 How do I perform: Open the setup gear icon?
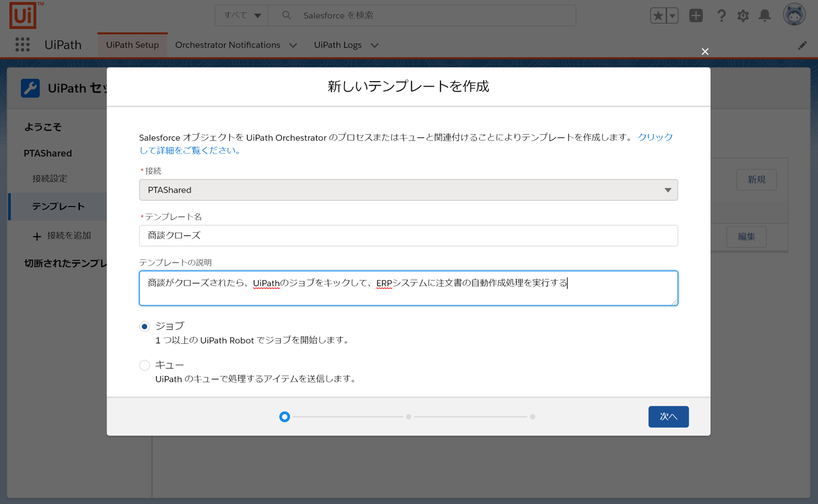coord(743,16)
